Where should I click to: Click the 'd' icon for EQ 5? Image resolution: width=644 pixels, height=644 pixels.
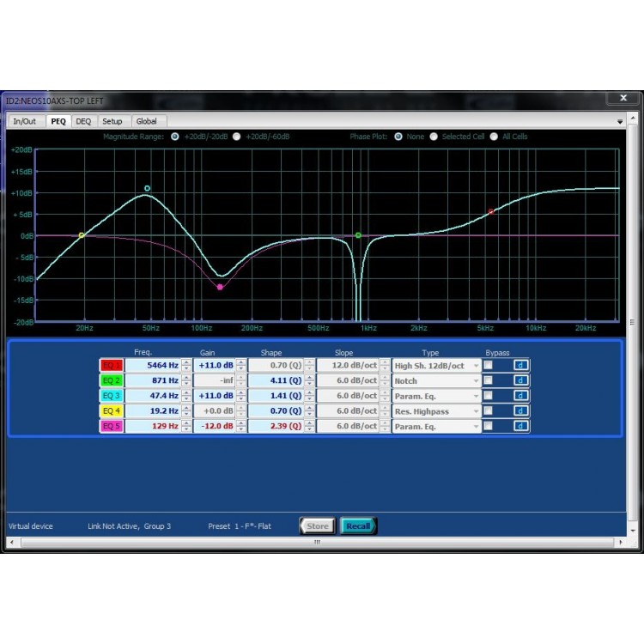[x=521, y=426]
